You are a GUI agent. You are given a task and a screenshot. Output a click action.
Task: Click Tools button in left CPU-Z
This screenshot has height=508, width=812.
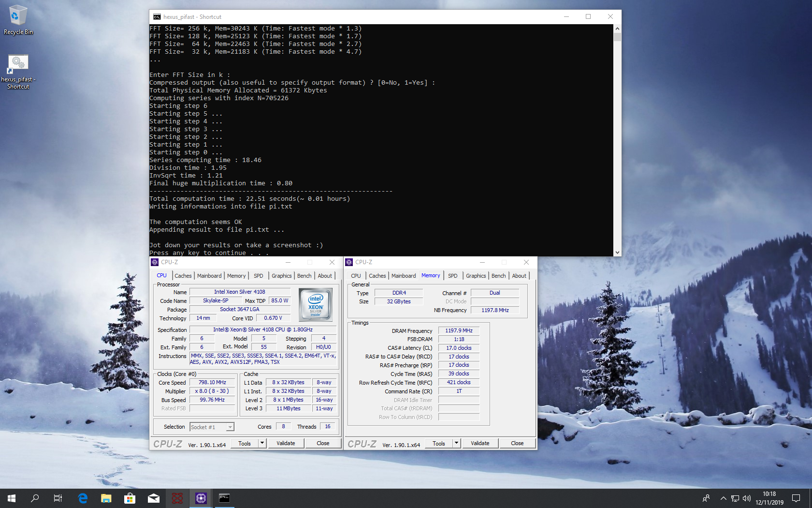245,443
